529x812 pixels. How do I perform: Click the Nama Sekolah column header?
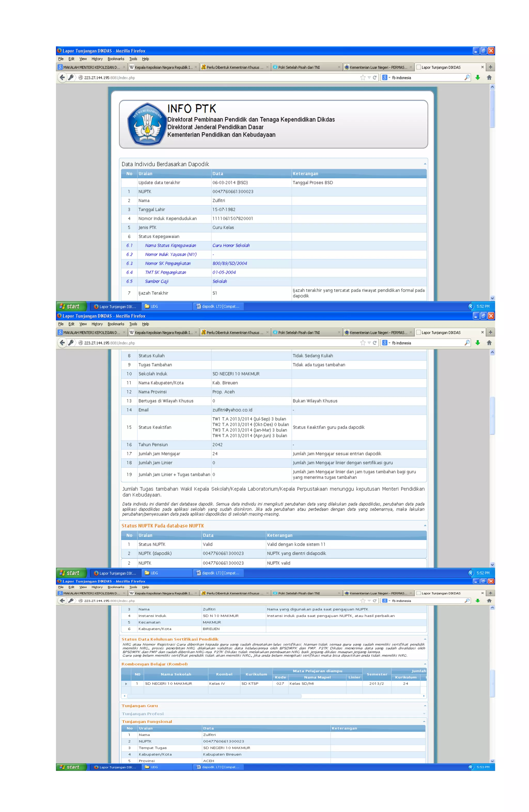(176, 674)
